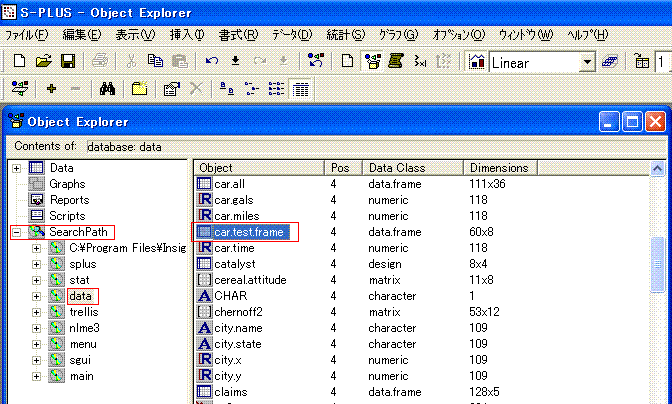The image size is (672, 404).
Task: Select the chernoff2 matrix object
Action: [238, 312]
